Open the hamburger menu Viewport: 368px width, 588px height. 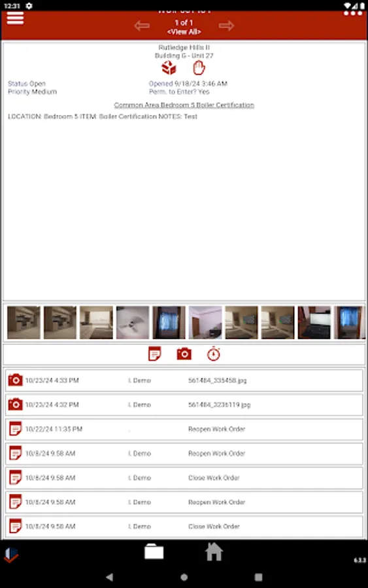[x=15, y=18]
